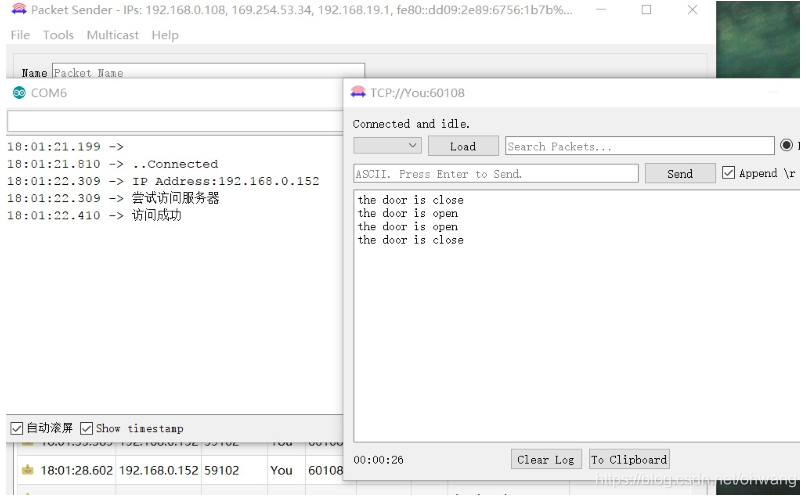Image resolution: width=806 pixels, height=498 pixels.
Task: Click the packet icon in the 18:01:28.602 traffic row
Action: (x=28, y=470)
